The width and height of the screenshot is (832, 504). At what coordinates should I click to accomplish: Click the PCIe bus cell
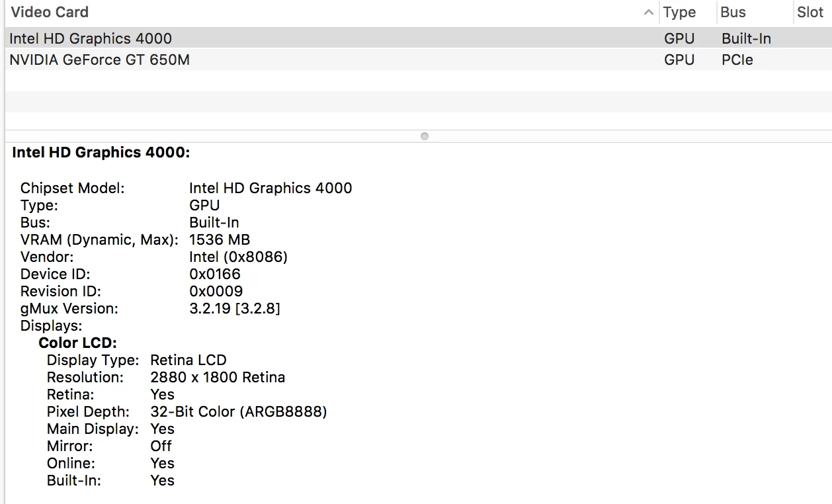tap(737, 60)
